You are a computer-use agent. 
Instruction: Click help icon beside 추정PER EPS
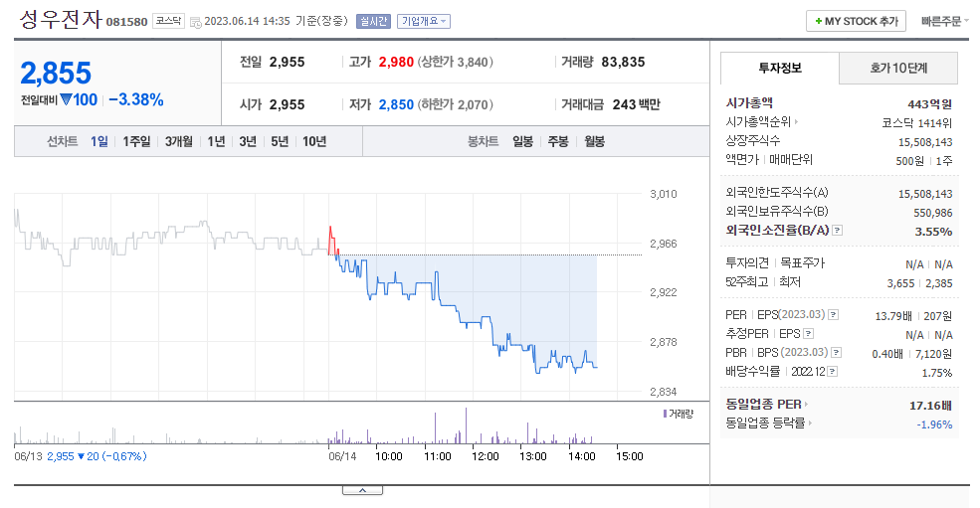click(808, 334)
